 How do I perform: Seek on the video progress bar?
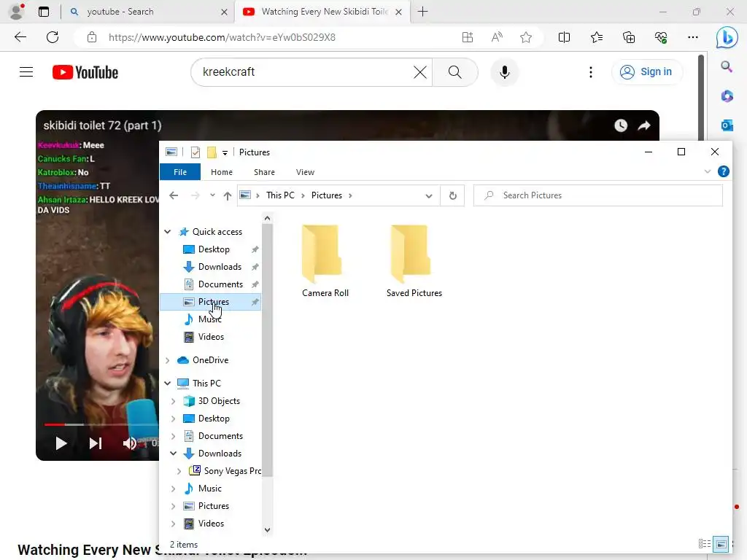(101, 424)
